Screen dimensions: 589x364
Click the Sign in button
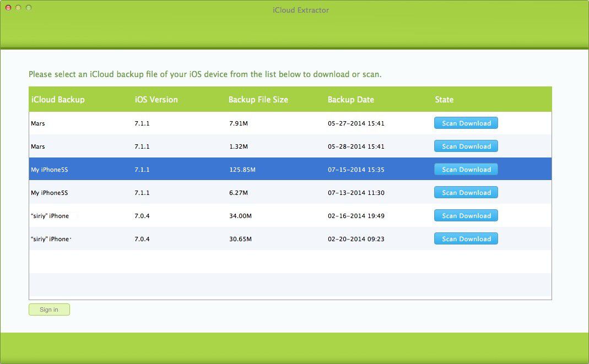click(x=49, y=309)
